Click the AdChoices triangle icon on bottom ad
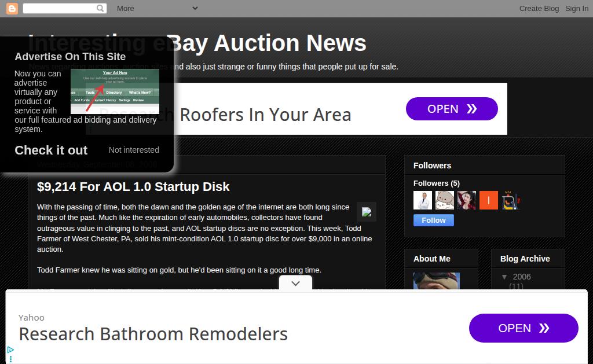Screen dimensions: 593x364 (10, 350)
